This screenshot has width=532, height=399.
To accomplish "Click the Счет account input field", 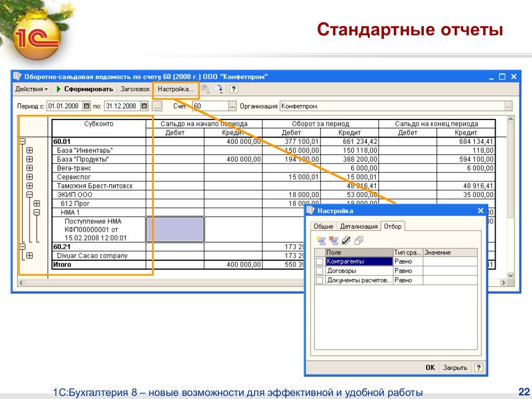I will pos(210,106).
